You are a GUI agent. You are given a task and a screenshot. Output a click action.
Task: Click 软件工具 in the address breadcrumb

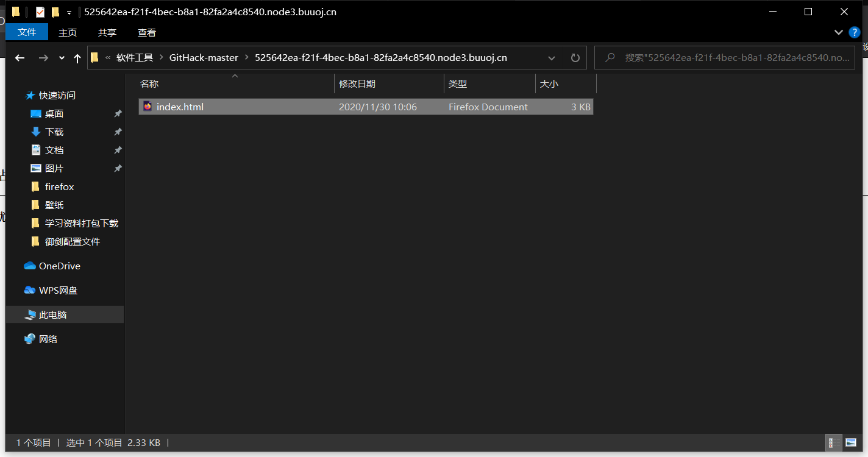click(135, 58)
